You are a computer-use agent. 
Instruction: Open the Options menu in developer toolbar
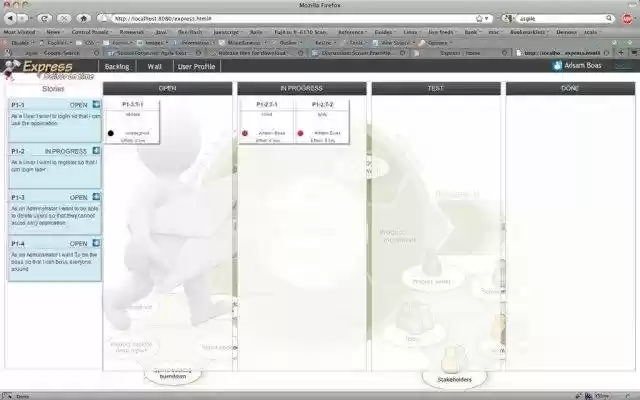pos(436,42)
